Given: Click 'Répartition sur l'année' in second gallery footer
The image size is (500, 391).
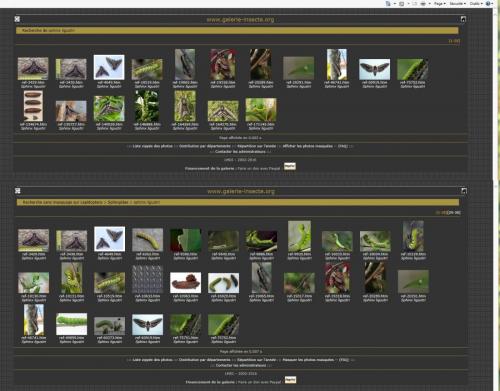Looking at the screenshot, I should click(x=257, y=360).
